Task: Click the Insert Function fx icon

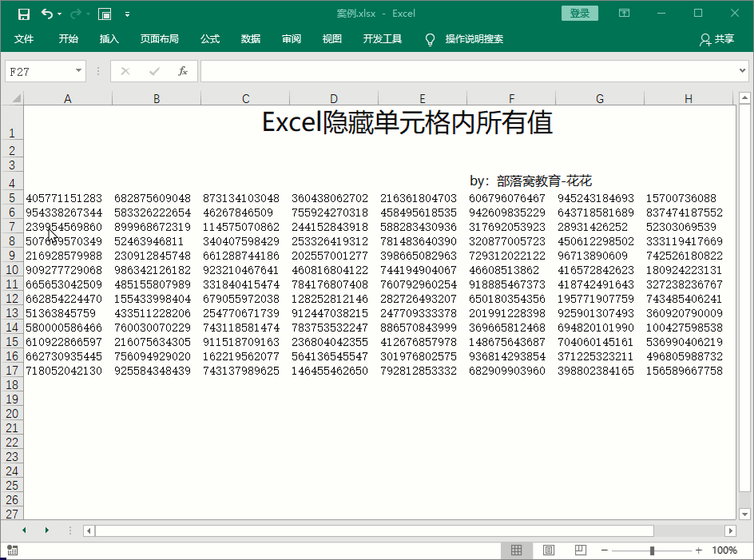Action: click(x=182, y=71)
